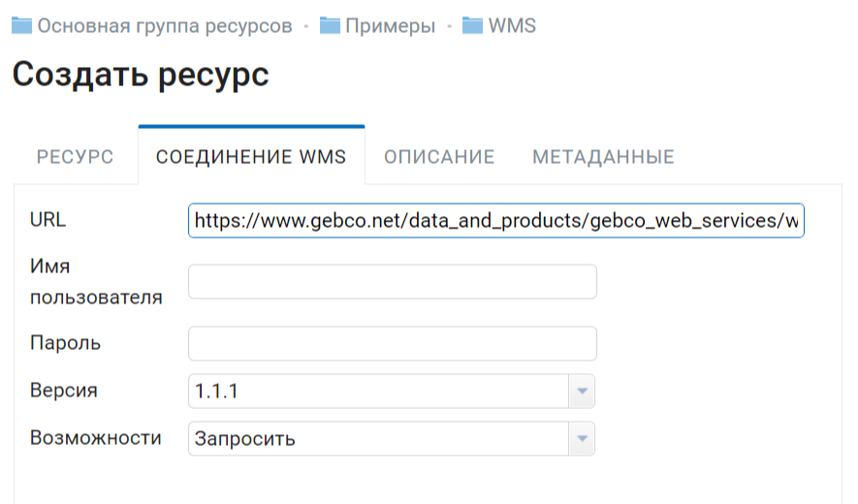
Task: Click the Версия combo box showing 1.1.1
Action: (392, 392)
